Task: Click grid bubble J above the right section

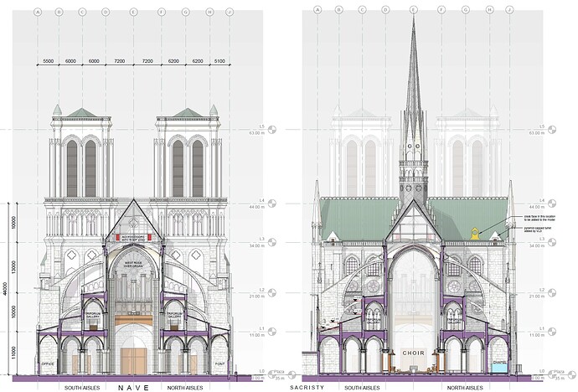Action: click(x=509, y=10)
